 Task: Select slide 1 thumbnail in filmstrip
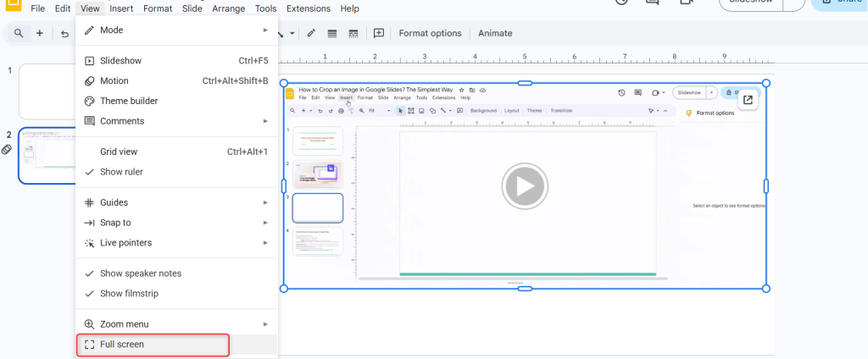point(47,91)
